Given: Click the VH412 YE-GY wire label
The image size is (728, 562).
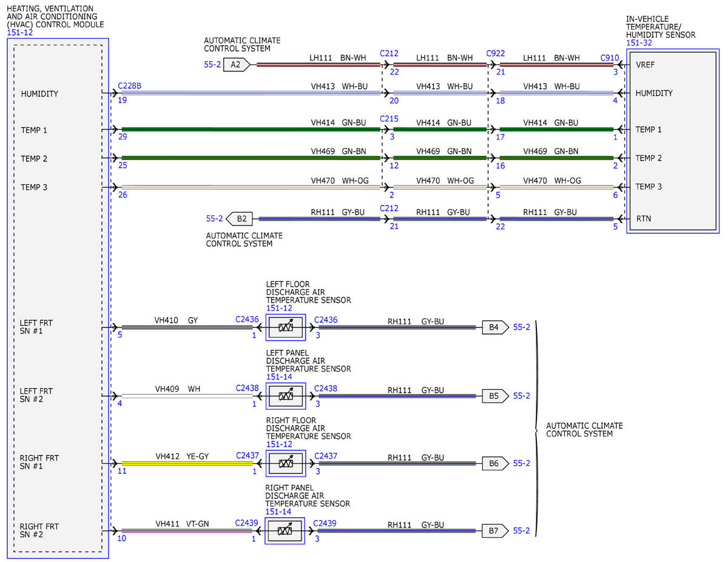Looking at the screenshot, I should (182, 456).
